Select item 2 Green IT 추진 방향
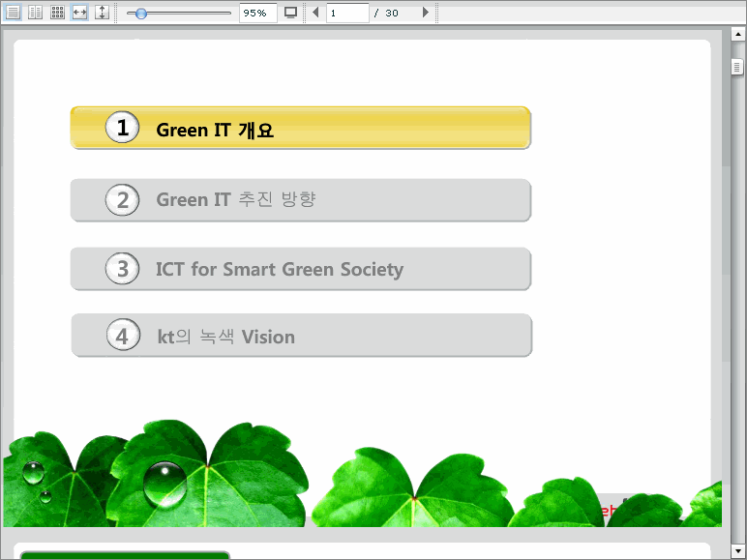The height and width of the screenshot is (560, 747). tap(301, 200)
